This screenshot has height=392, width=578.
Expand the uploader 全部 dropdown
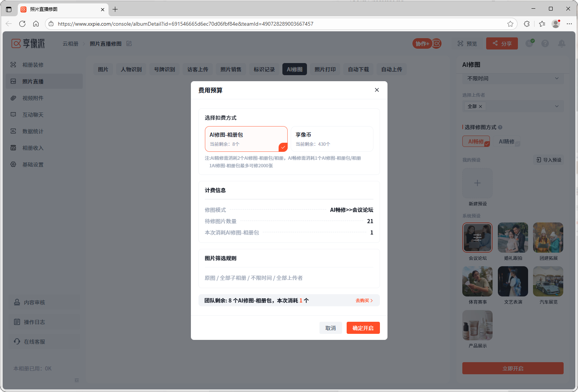pyautogui.click(x=513, y=106)
